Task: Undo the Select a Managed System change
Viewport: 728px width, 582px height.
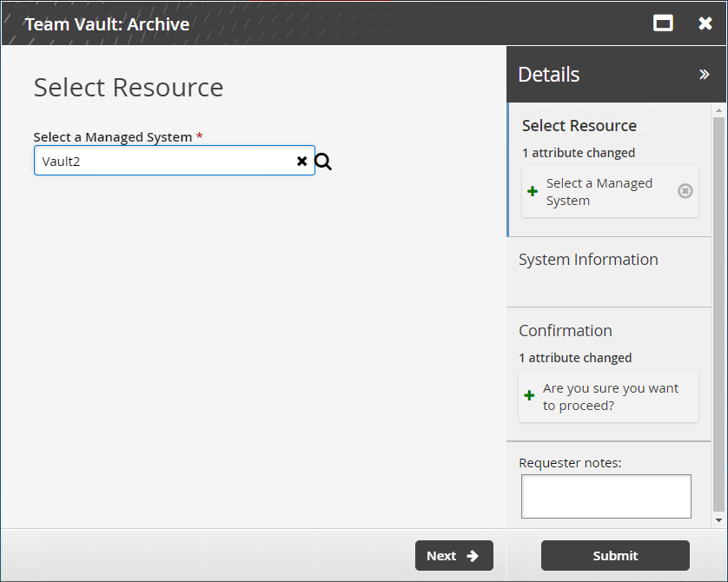Action: 685,191
